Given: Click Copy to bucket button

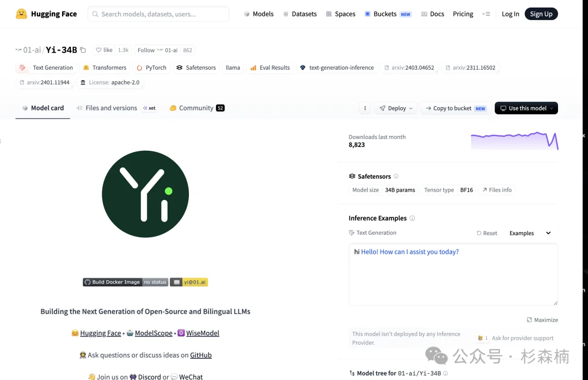Looking at the screenshot, I should click(456, 108).
